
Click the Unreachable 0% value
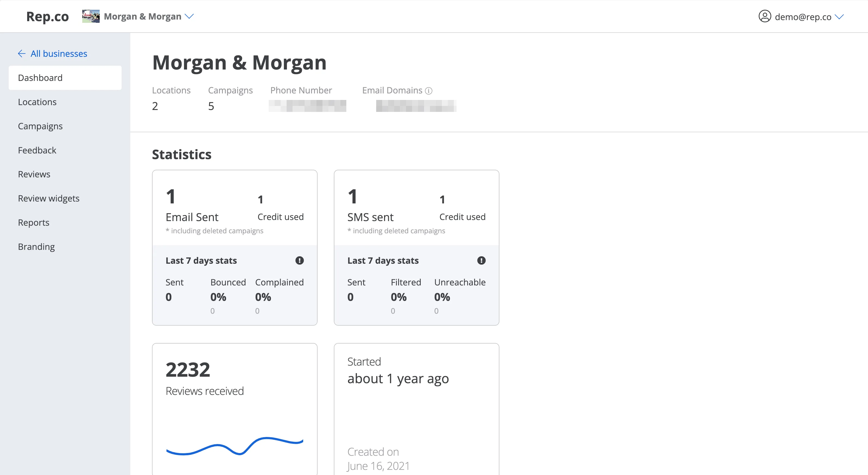[x=442, y=297]
